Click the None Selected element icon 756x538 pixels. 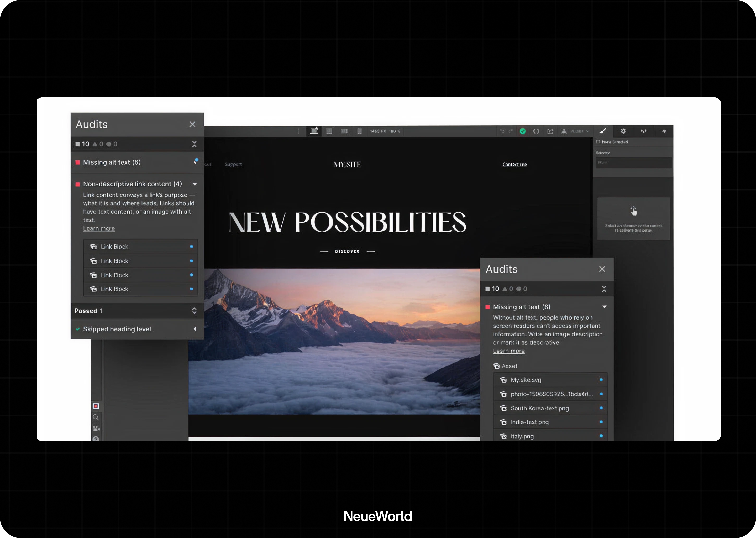598,142
